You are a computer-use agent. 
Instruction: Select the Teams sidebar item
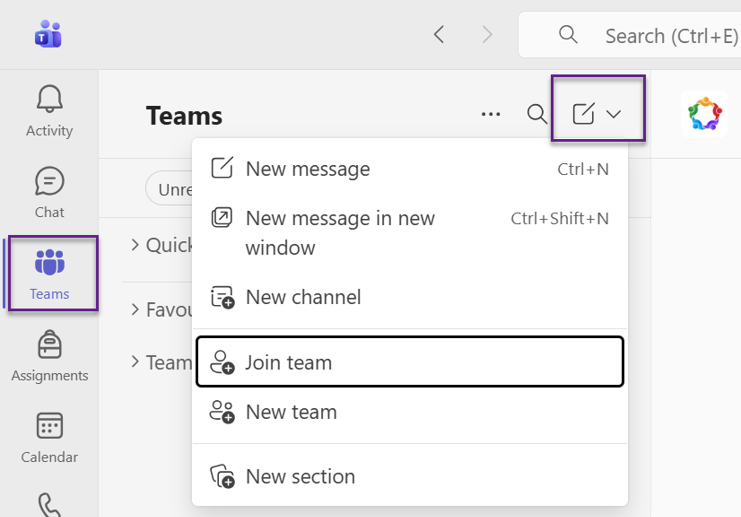(49, 274)
